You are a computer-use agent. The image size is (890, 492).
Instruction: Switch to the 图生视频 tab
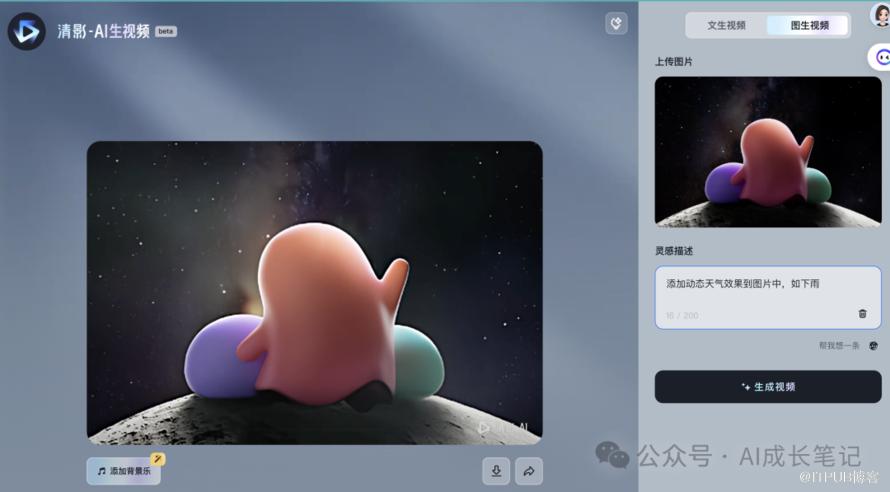point(809,26)
